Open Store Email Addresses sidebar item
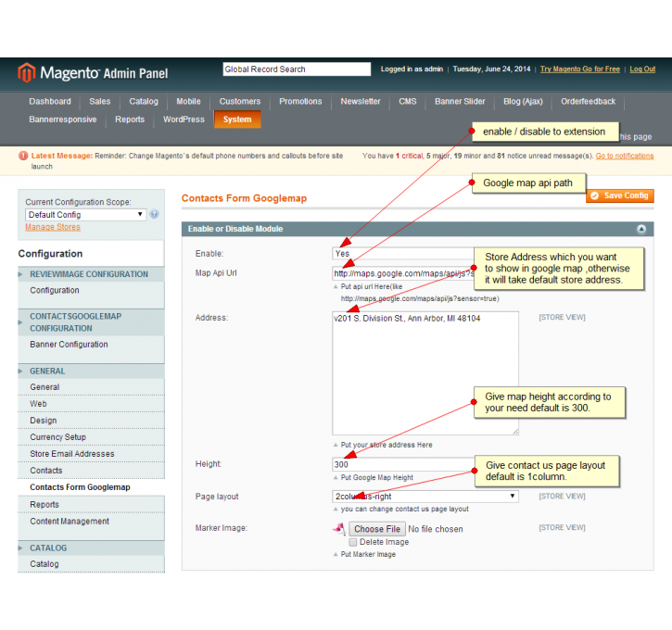672x630 pixels. (72, 454)
